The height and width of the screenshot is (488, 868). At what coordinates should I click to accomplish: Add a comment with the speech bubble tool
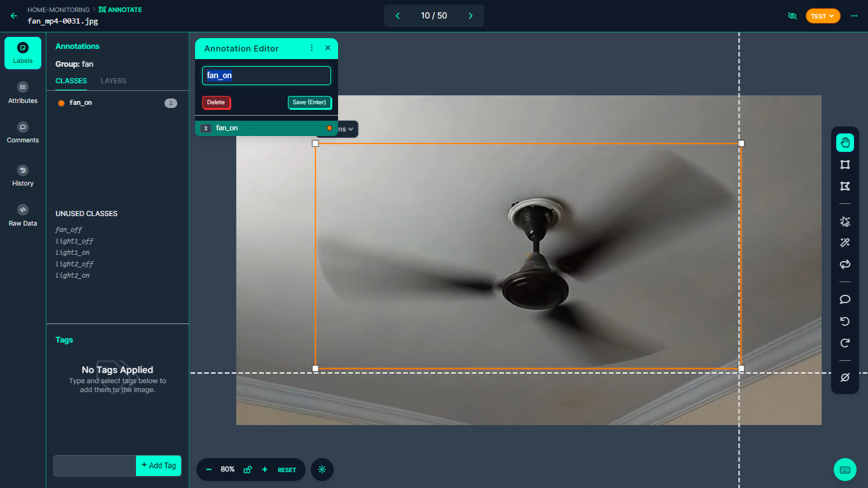(845, 299)
